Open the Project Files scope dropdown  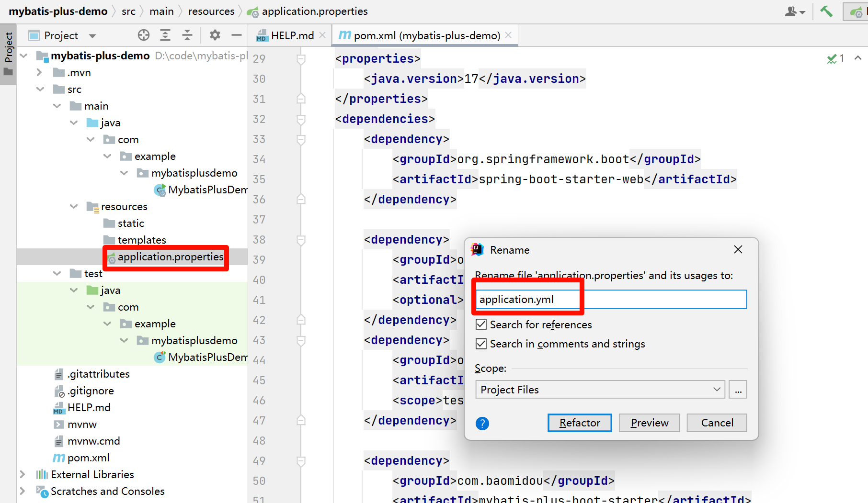tap(600, 390)
